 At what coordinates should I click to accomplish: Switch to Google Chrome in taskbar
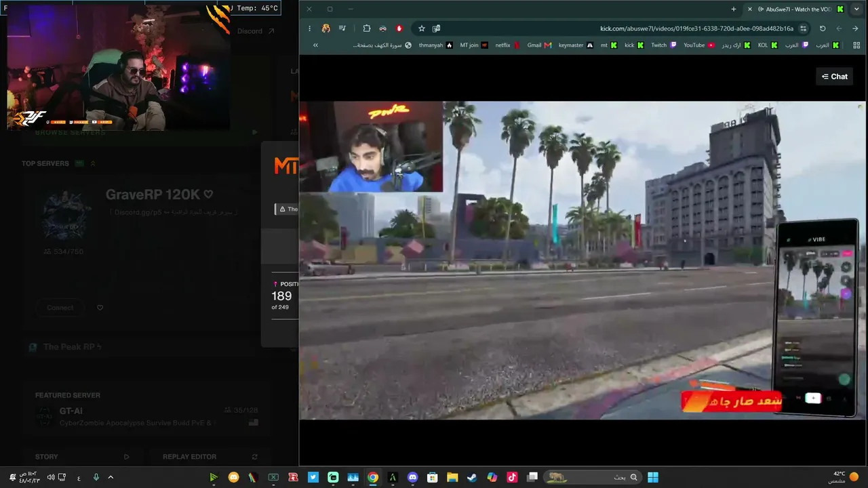click(372, 477)
